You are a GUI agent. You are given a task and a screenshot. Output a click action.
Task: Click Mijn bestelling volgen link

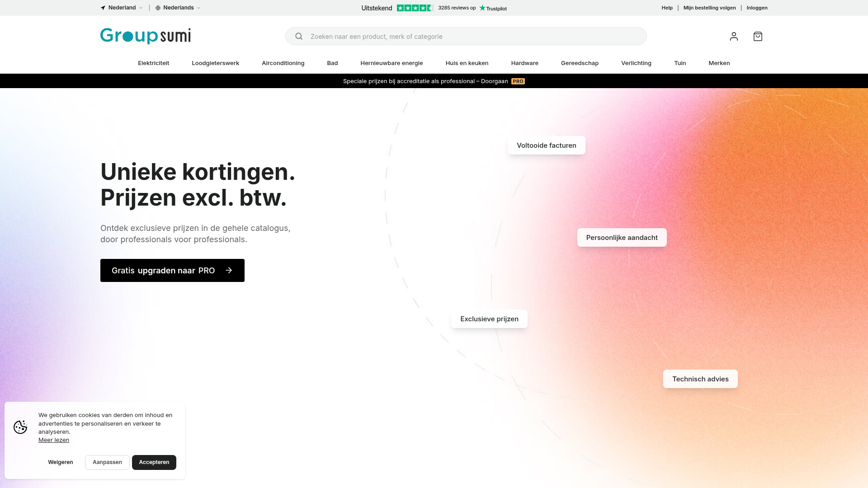click(710, 8)
